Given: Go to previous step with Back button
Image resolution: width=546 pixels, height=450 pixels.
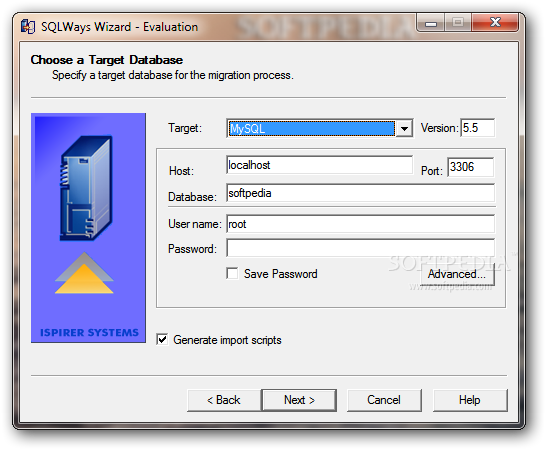Looking at the screenshot, I should tap(224, 400).
